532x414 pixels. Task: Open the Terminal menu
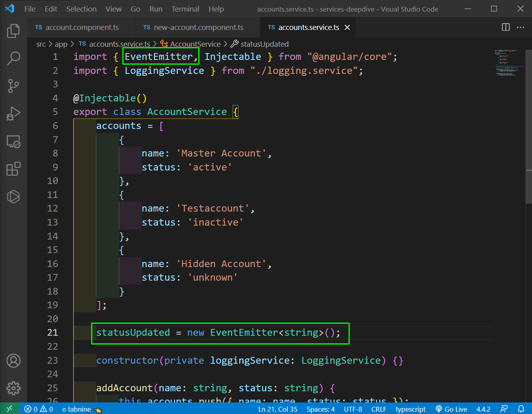185,9
